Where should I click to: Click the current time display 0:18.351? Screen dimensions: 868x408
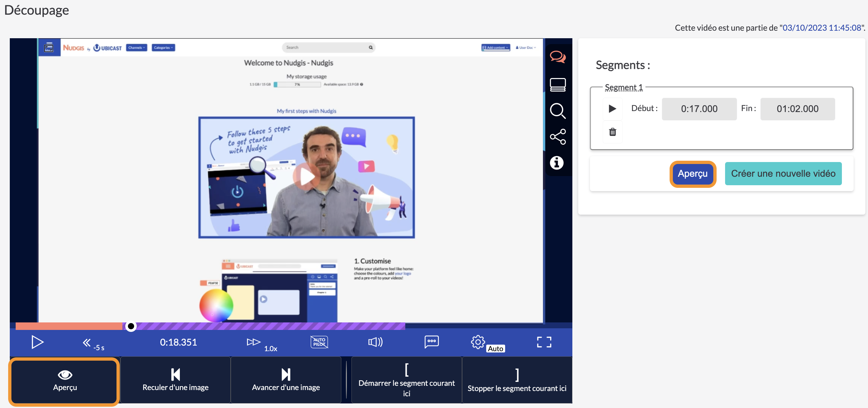(x=178, y=342)
